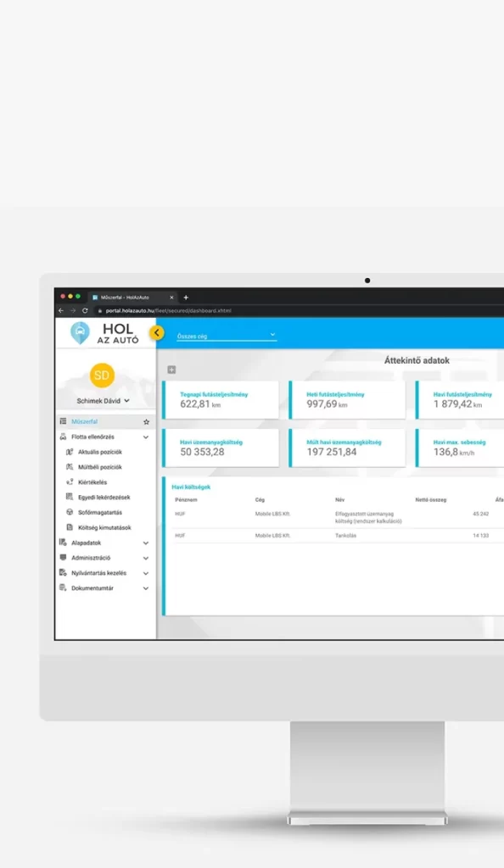This screenshot has height=868, width=504.
Task: Click the Pénznem column header
Action: [x=186, y=500]
